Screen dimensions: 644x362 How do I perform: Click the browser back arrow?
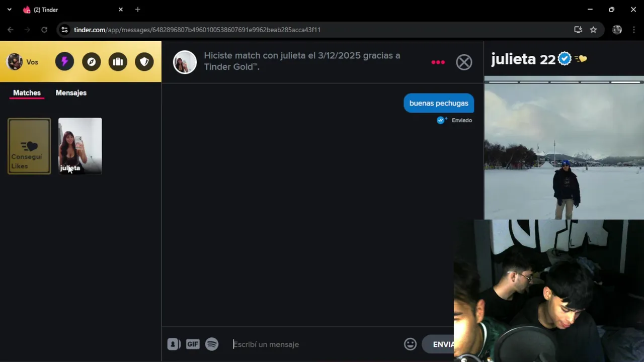pos(11,30)
